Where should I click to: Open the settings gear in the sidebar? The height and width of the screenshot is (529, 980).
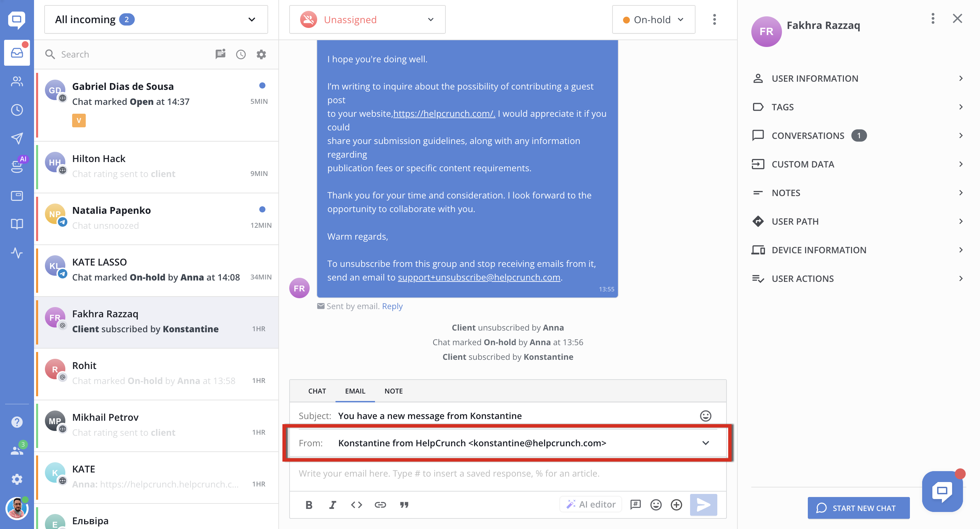(17, 479)
